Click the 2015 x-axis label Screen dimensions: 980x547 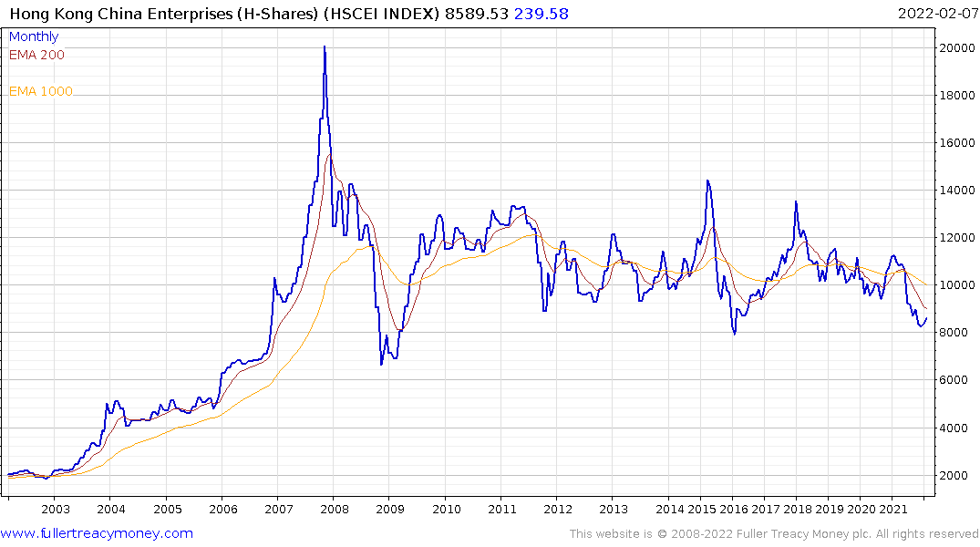click(702, 510)
